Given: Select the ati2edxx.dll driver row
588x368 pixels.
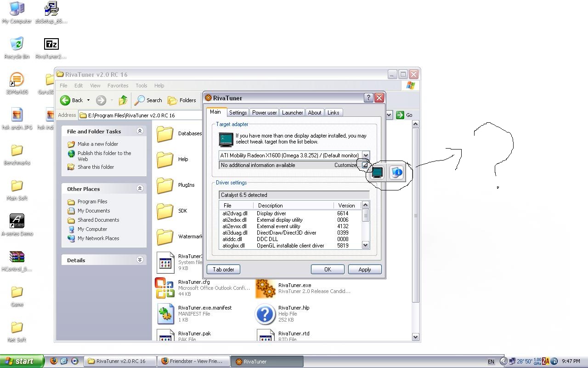Looking at the screenshot, I should click(x=290, y=220).
